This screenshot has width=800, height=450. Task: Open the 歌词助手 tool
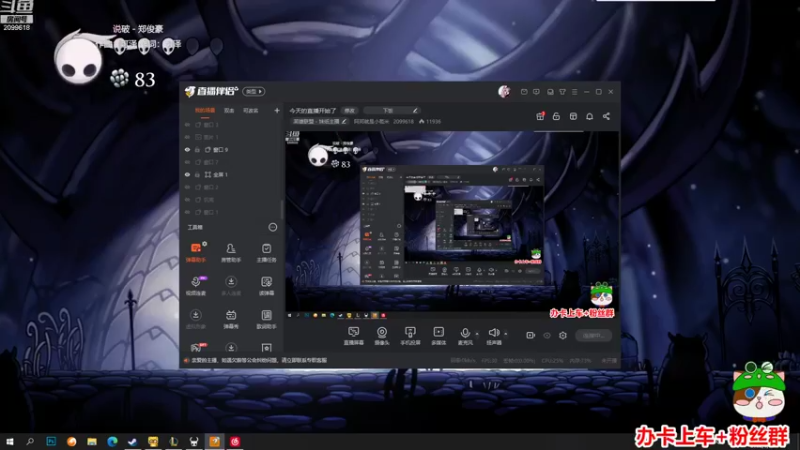[x=266, y=319]
